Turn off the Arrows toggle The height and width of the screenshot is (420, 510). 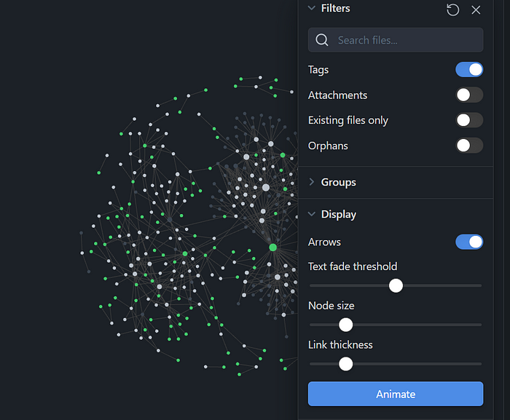coord(469,242)
